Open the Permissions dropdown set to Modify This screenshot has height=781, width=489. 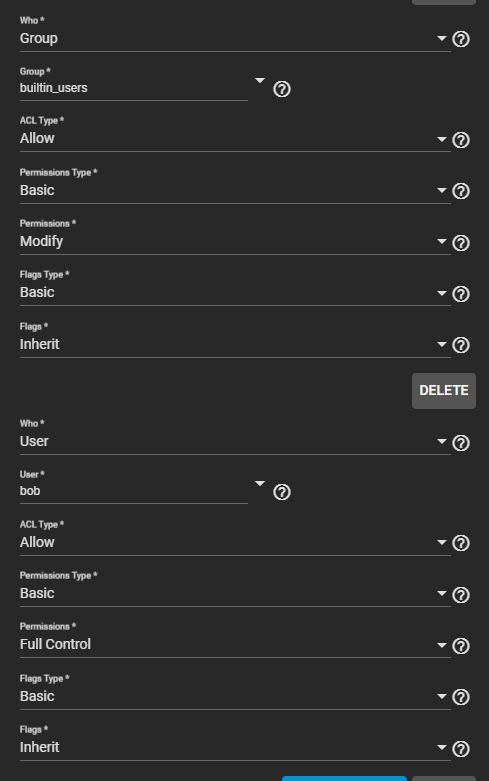coord(235,242)
